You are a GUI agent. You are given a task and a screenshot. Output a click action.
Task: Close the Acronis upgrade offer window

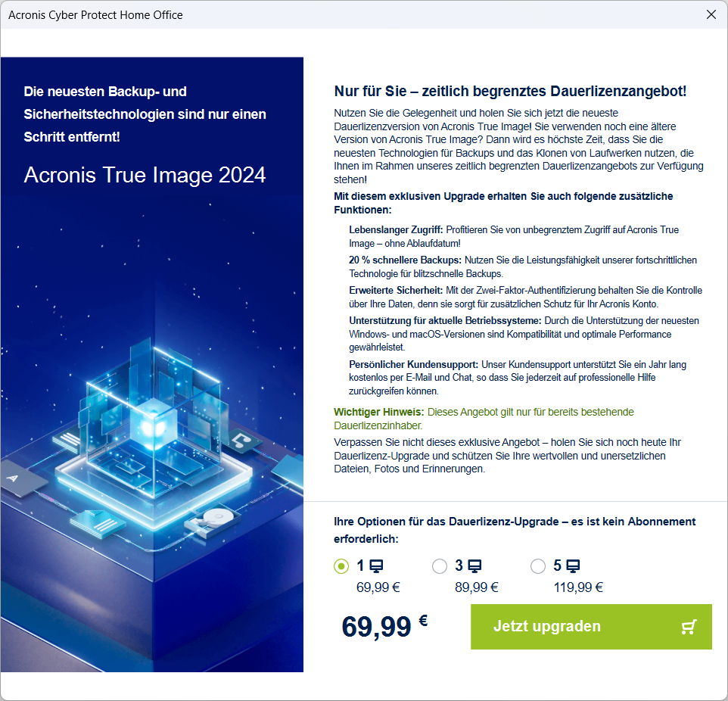[x=711, y=14]
